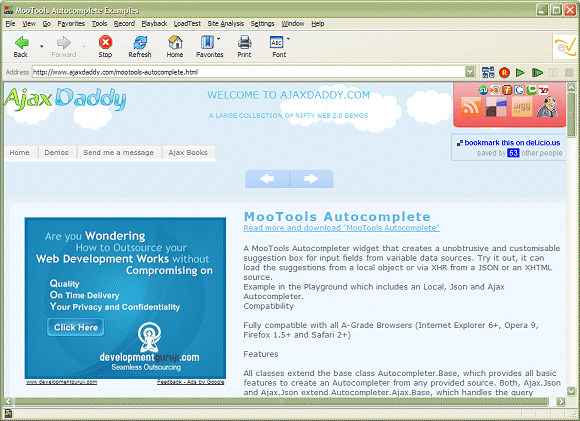Viewport: 580px width, 421px height.
Task: Click the AjaxDaddy logo
Action: pos(65,99)
